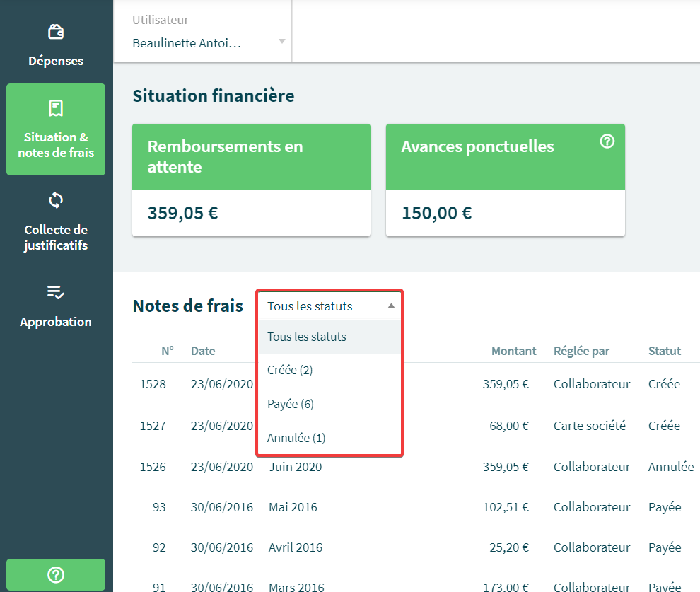Click the Annulée status cell of report 1526
The height and width of the screenshot is (592, 700).
pos(671,467)
